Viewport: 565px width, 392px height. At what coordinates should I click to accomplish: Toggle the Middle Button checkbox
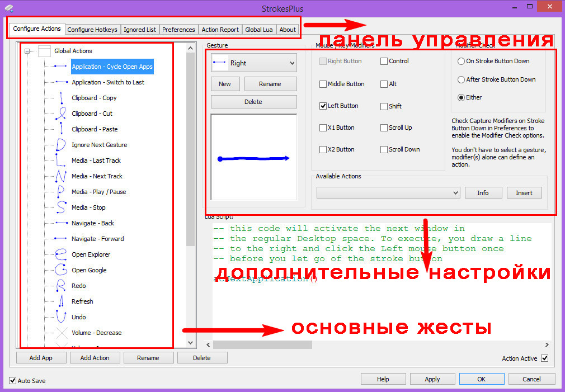click(323, 84)
